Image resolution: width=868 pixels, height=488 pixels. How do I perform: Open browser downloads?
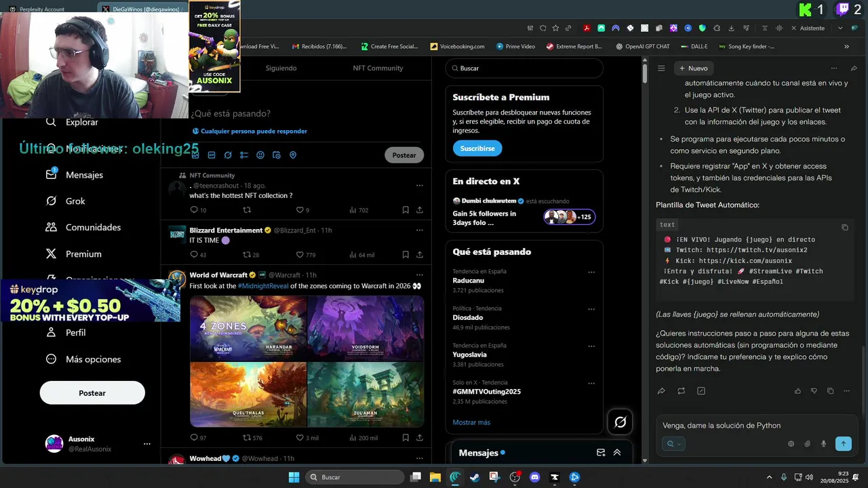click(732, 28)
